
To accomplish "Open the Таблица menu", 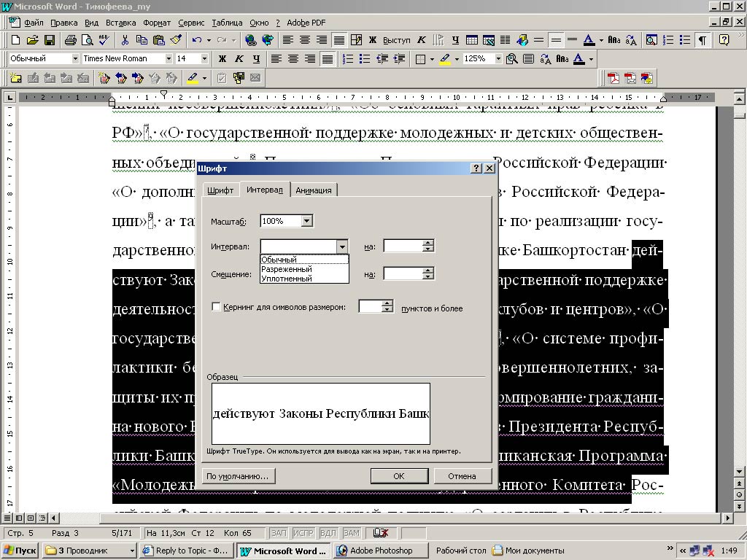I will [227, 23].
